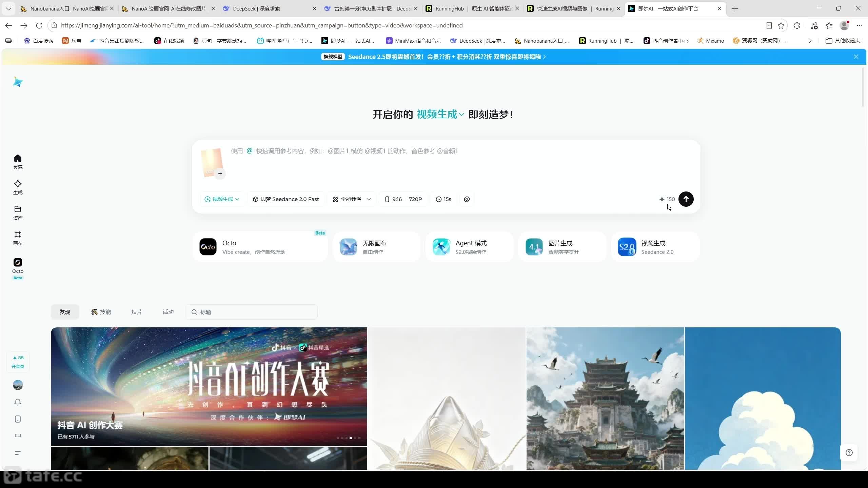
Task: Open the 资产 assets folder icon
Action: tap(18, 212)
